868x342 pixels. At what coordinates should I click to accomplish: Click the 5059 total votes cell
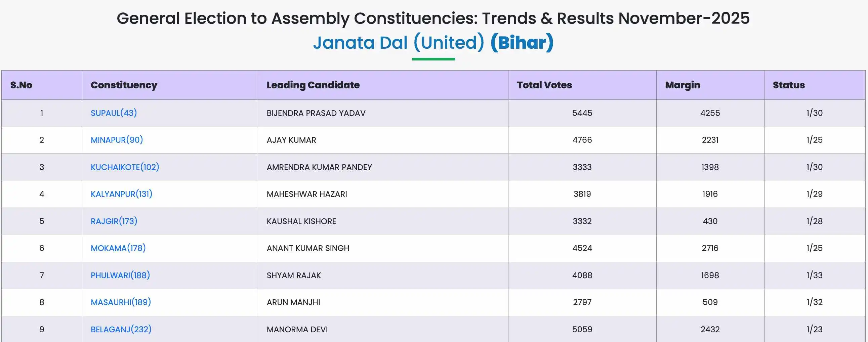click(x=582, y=329)
